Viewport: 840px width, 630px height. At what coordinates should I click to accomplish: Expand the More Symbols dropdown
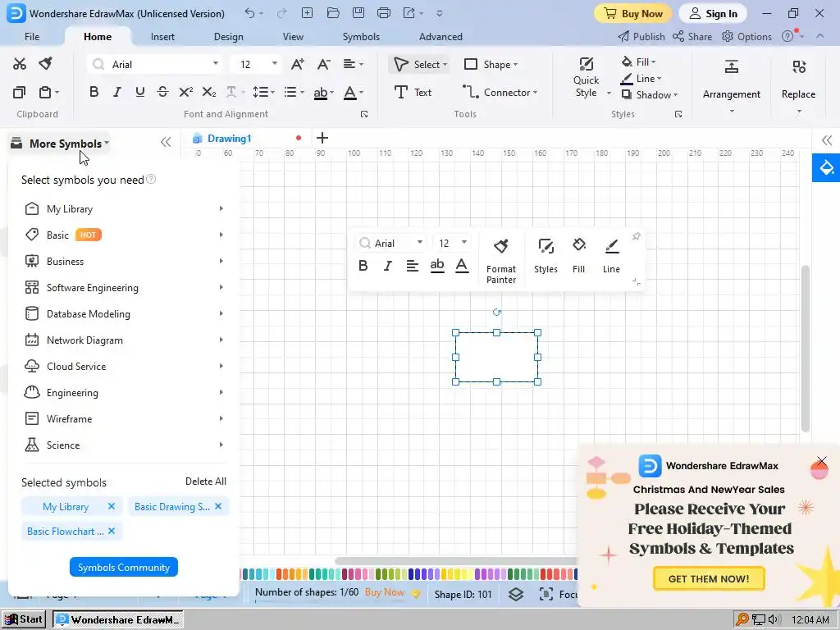tap(61, 143)
